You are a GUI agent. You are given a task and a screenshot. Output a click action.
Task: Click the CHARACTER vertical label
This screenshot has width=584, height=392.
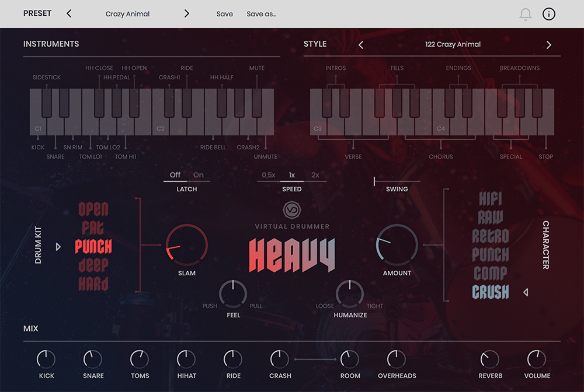(545, 245)
